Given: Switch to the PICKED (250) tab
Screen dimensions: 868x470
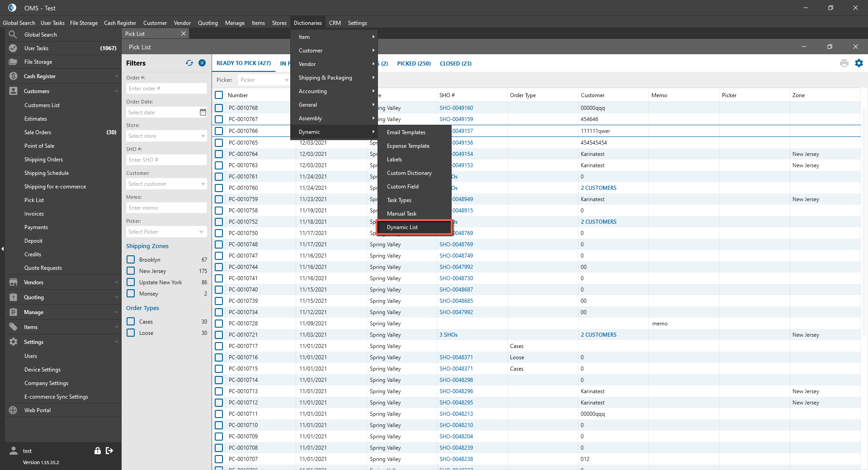Looking at the screenshot, I should (414, 64).
